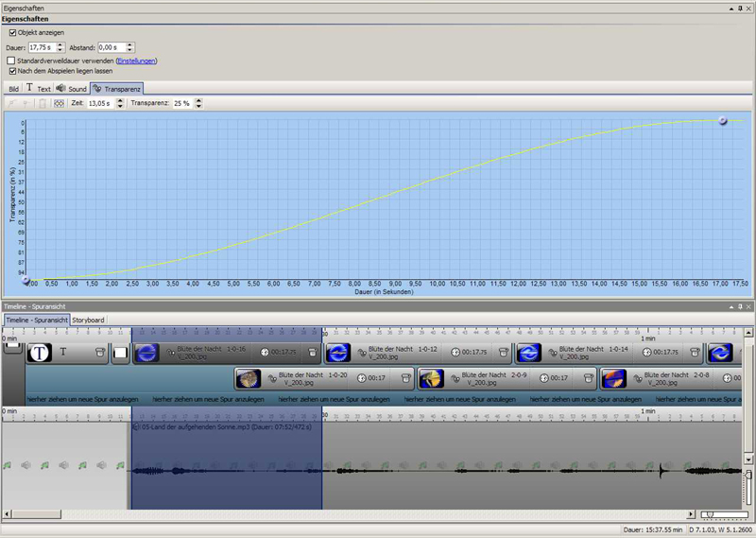Increase Transparenz percentage with up arrow

click(x=198, y=100)
